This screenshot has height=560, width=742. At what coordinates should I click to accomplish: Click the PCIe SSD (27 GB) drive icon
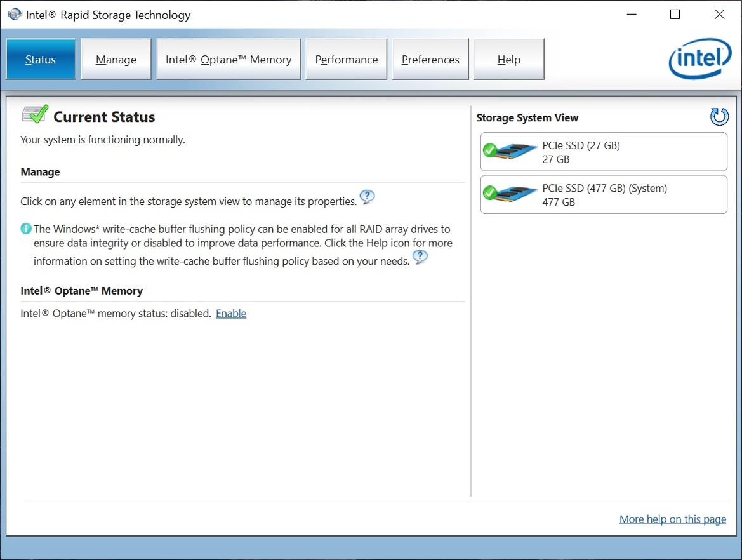pyautogui.click(x=510, y=151)
